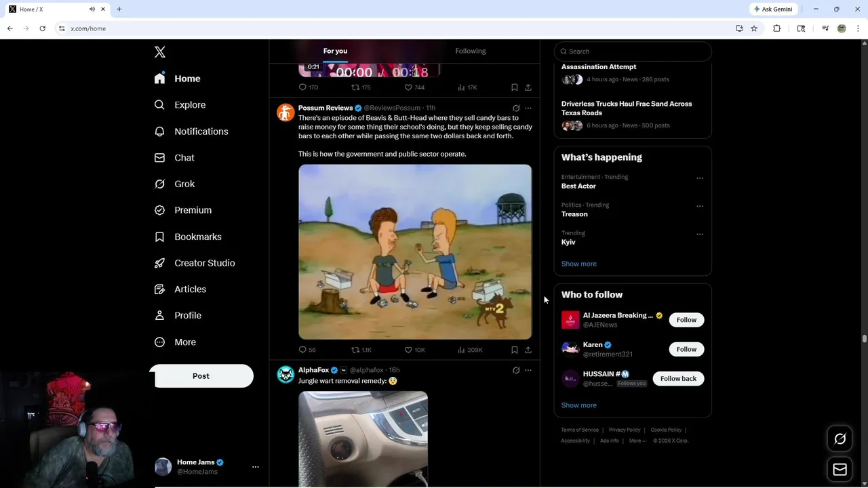Viewport: 868px width, 488px height.
Task: Open new browser tab
Action: point(119,9)
